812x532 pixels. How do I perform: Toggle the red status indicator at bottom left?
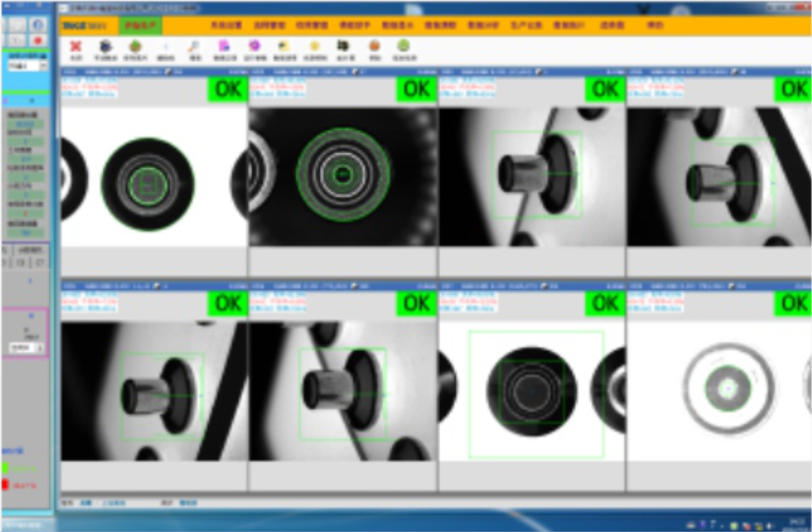(5, 485)
